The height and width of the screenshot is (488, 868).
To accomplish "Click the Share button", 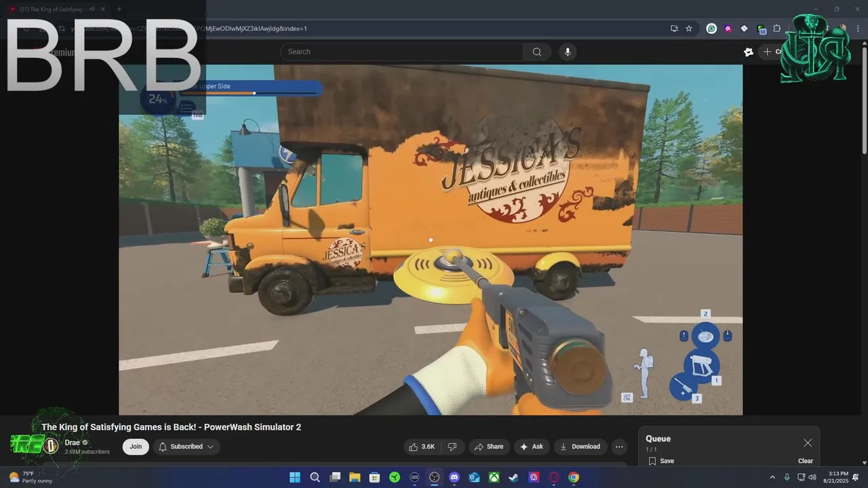I will 488,447.
